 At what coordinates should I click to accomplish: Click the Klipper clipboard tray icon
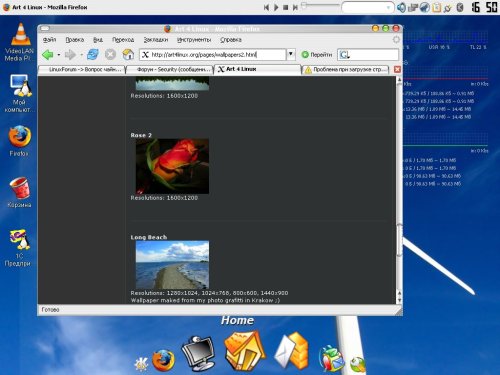[436, 7]
